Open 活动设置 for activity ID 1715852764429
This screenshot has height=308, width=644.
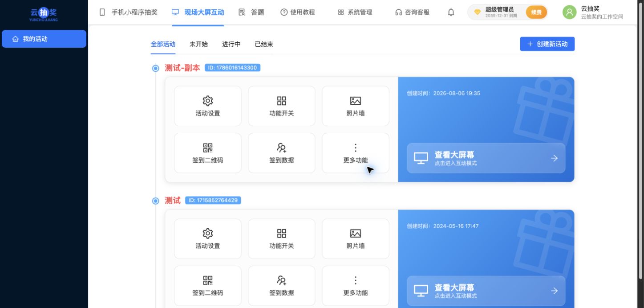pyautogui.click(x=208, y=239)
